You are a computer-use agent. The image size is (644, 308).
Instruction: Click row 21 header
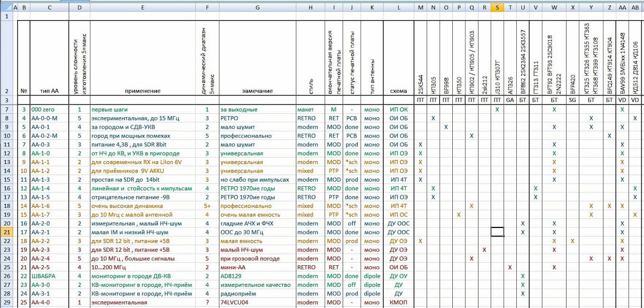pyautogui.click(x=8, y=232)
